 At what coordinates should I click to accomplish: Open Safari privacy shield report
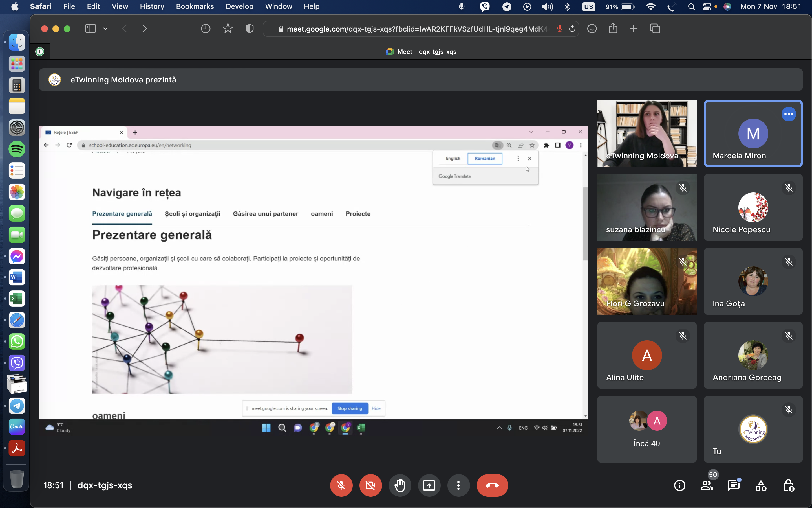pyautogui.click(x=249, y=29)
